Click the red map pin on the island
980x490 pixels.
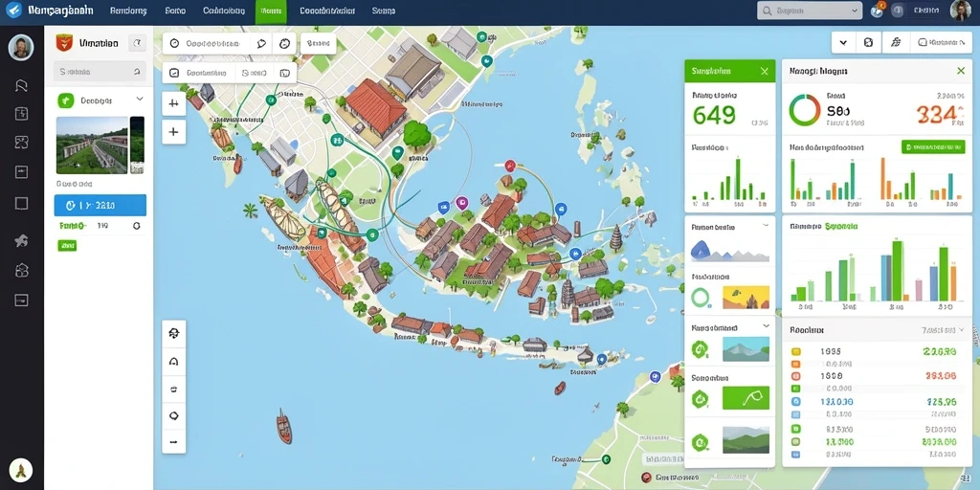[510, 166]
